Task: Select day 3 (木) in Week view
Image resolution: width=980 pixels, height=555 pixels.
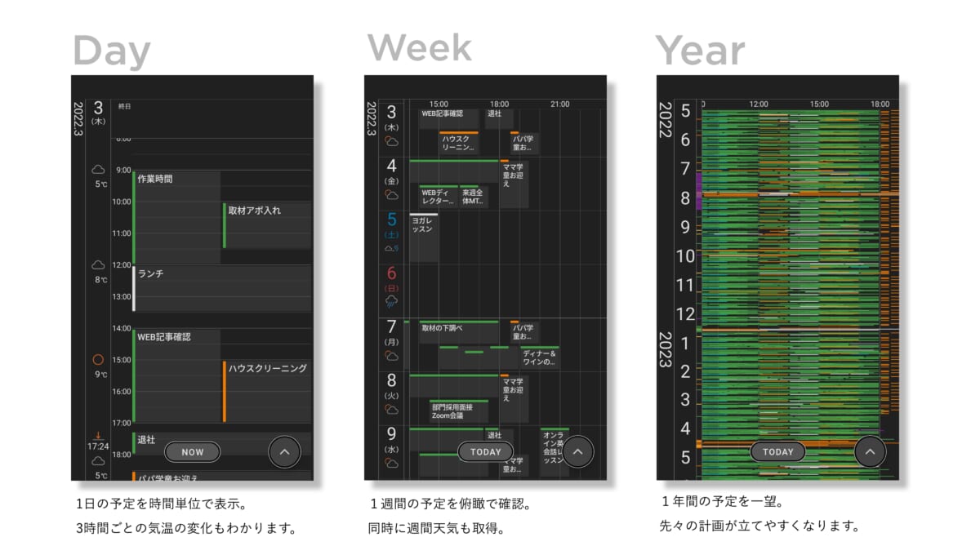Action: [x=392, y=118]
